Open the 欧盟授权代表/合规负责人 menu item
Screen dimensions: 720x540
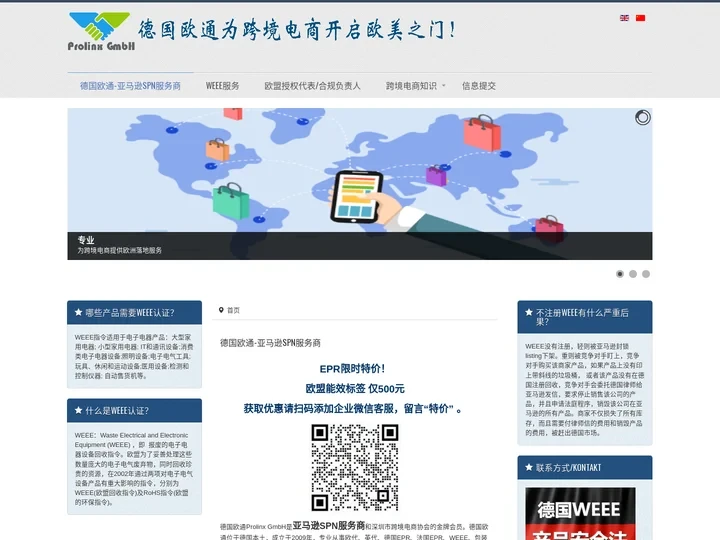pos(312,86)
